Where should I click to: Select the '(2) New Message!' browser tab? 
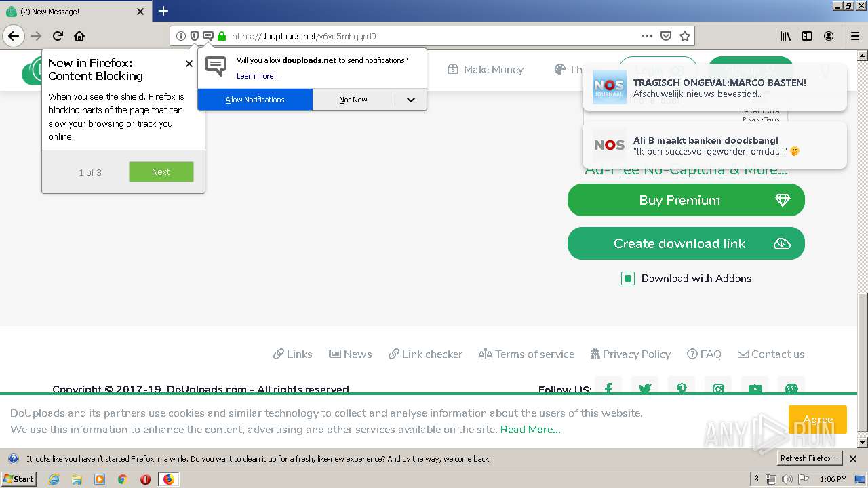click(75, 12)
